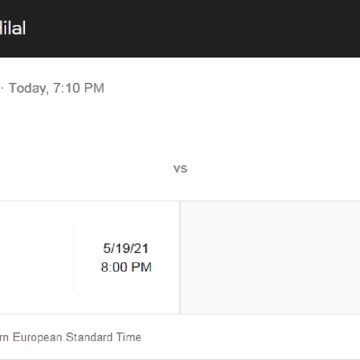This screenshot has height=360, width=360.
Task: Click the 'vs' label between teams
Action: tap(180, 169)
